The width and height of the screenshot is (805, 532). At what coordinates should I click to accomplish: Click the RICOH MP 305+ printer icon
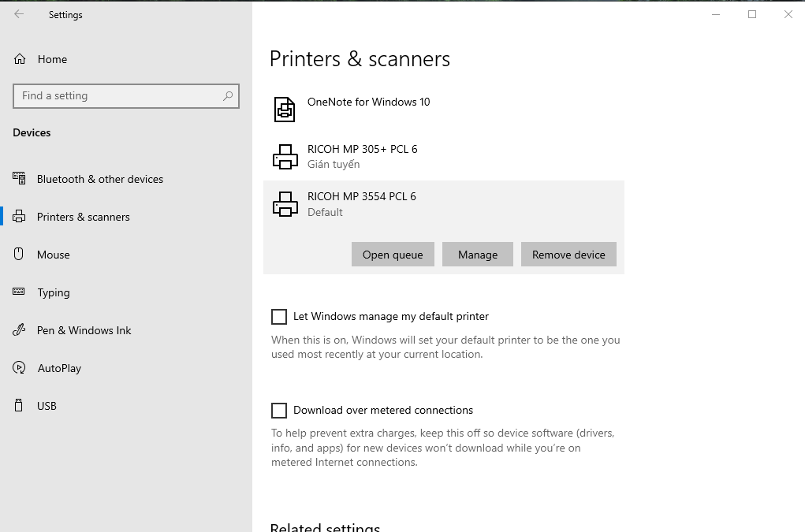pyautogui.click(x=285, y=157)
